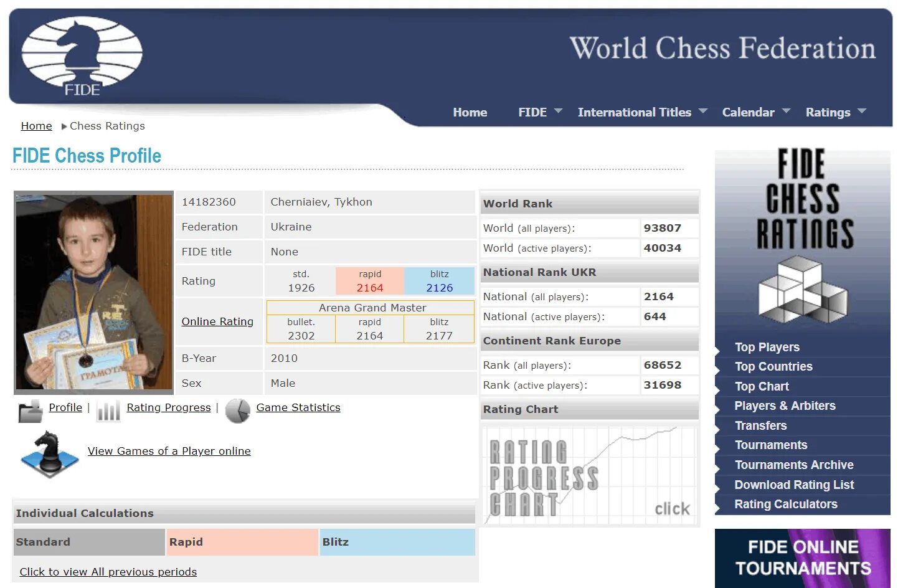The height and width of the screenshot is (588, 903).
Task: Open the International Titles menu
Action: click(x=634, y=112)
